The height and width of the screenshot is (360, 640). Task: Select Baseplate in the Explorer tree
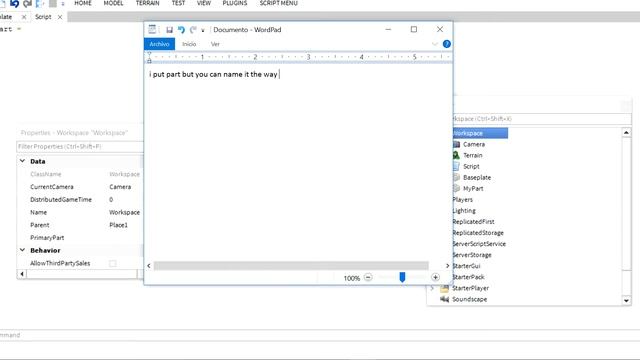point(477,178)
